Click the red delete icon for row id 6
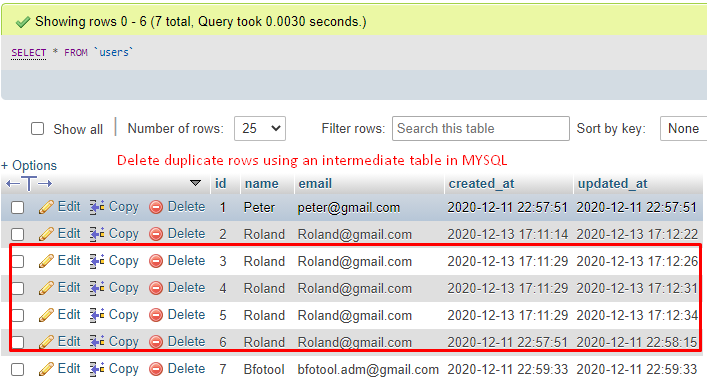The height and width of the screenshot is (377, 707). click(156, 342)
